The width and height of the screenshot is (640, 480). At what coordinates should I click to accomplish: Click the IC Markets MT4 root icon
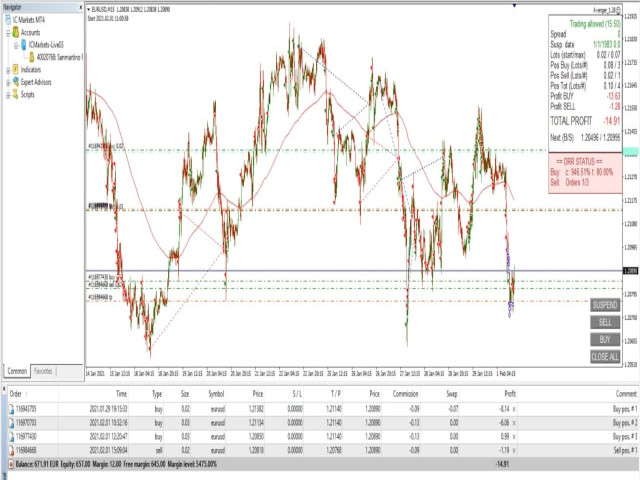coord(8,20)
